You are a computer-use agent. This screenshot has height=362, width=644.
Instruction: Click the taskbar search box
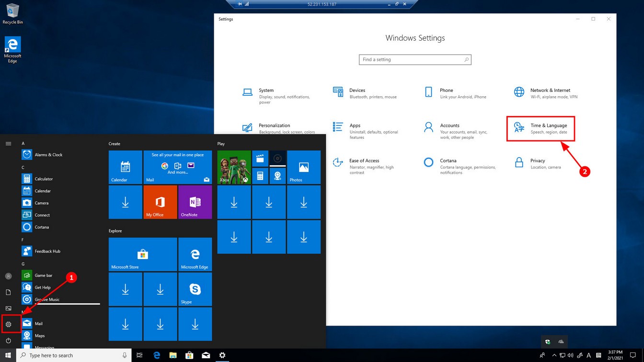75,355
